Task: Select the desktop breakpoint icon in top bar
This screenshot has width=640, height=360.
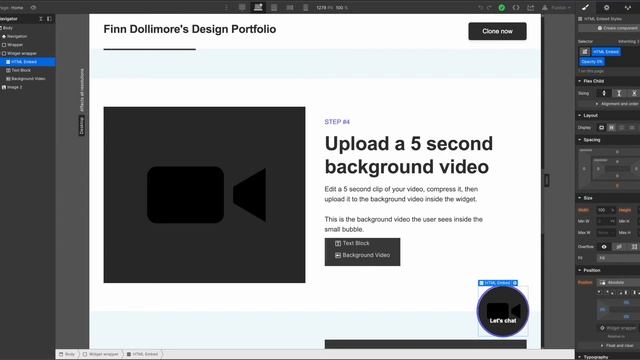Action: [x=242, y=7]
